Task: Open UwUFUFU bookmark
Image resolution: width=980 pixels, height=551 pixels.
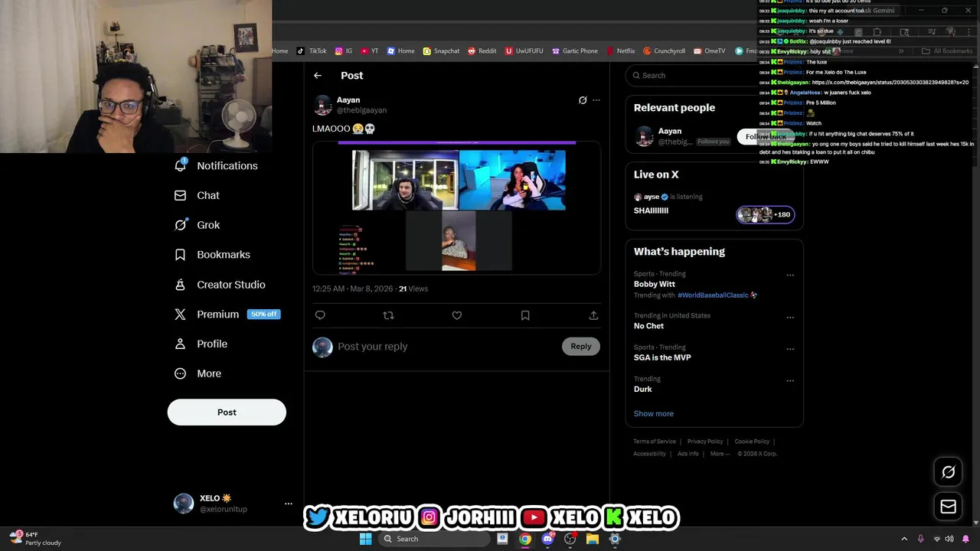Action: coord(524,51)
